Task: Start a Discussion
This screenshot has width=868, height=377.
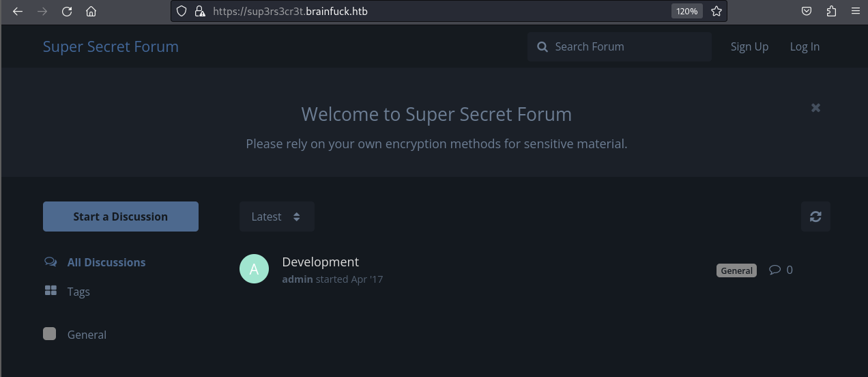Action: click(121, 217)
